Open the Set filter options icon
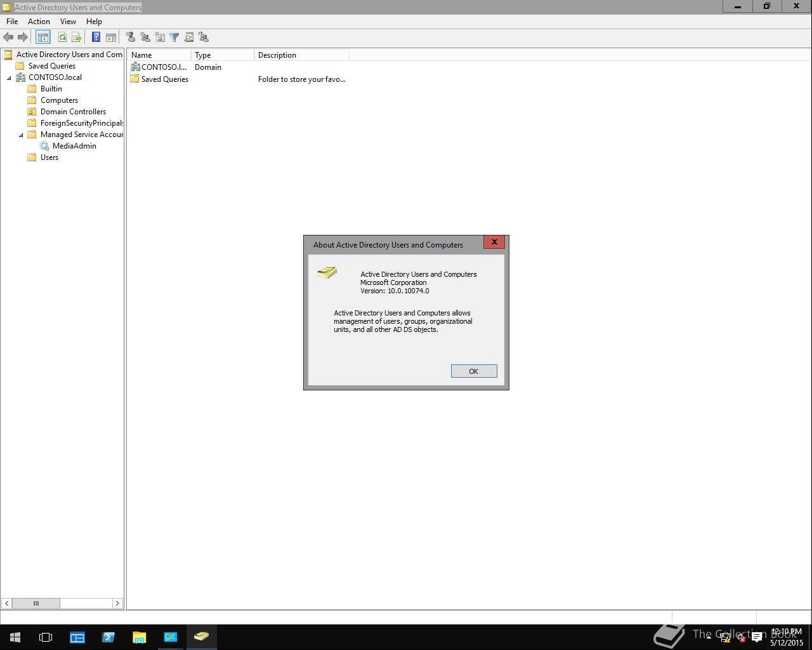This screenshot has width=812, height=650. [x=174, y=37]
